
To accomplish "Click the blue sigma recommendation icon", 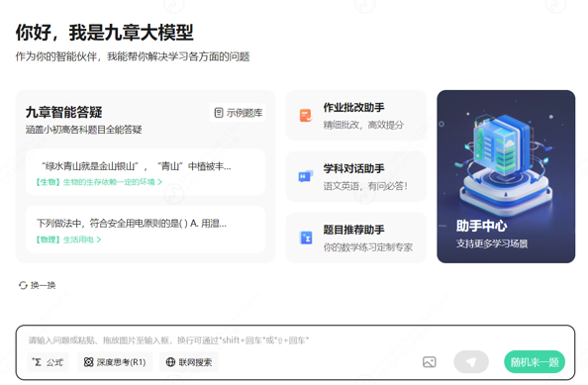I will [x=306, y=238].
